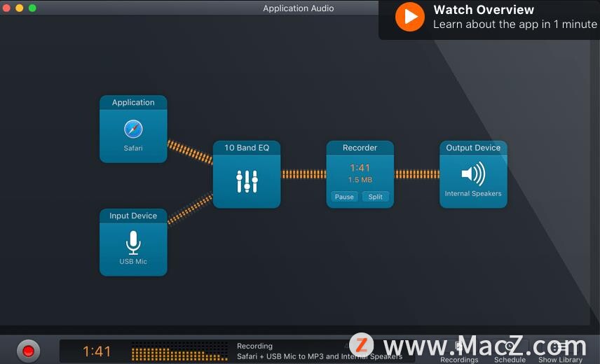
Task: Play the Watch Overview video button
Action: click(410, 17)
